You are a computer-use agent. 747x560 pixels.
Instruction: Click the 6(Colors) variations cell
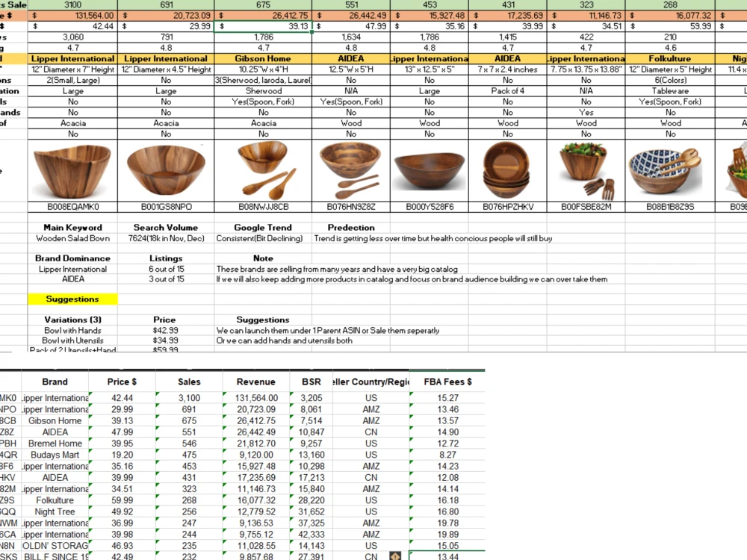tap(670, 80)
